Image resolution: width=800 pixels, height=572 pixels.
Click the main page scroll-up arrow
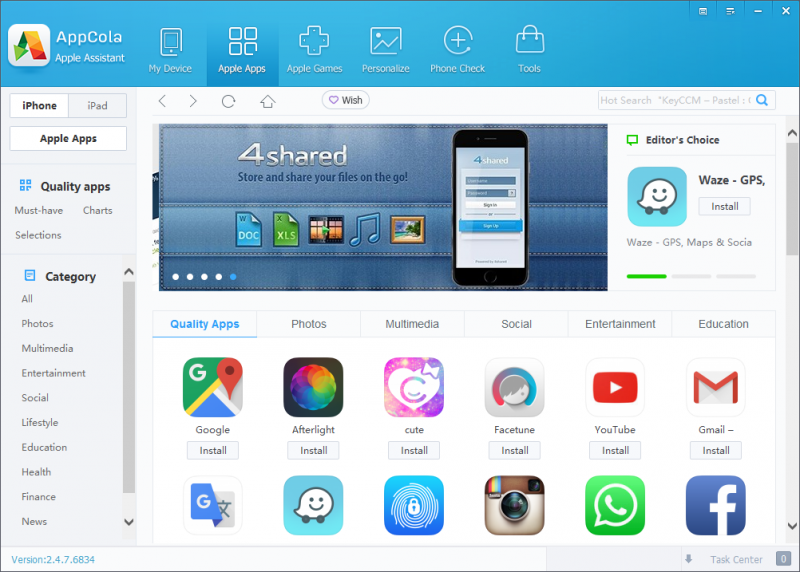tap(792, 133)
